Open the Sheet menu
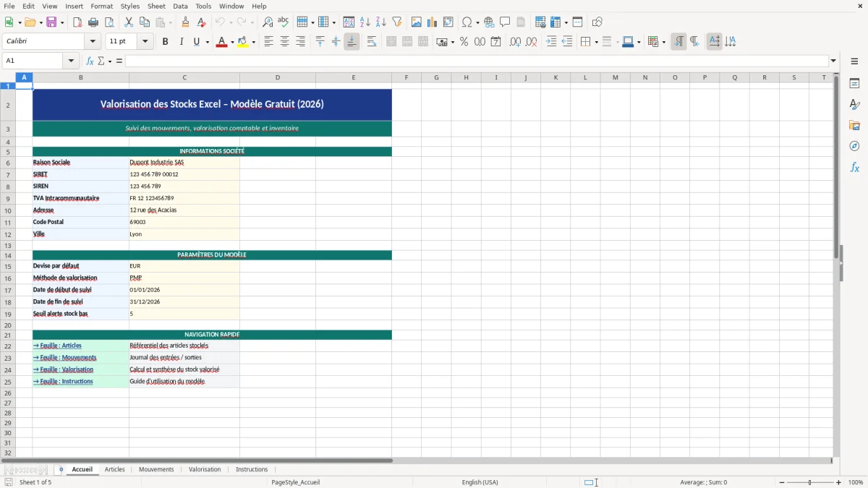 click(x=156, y=6)
